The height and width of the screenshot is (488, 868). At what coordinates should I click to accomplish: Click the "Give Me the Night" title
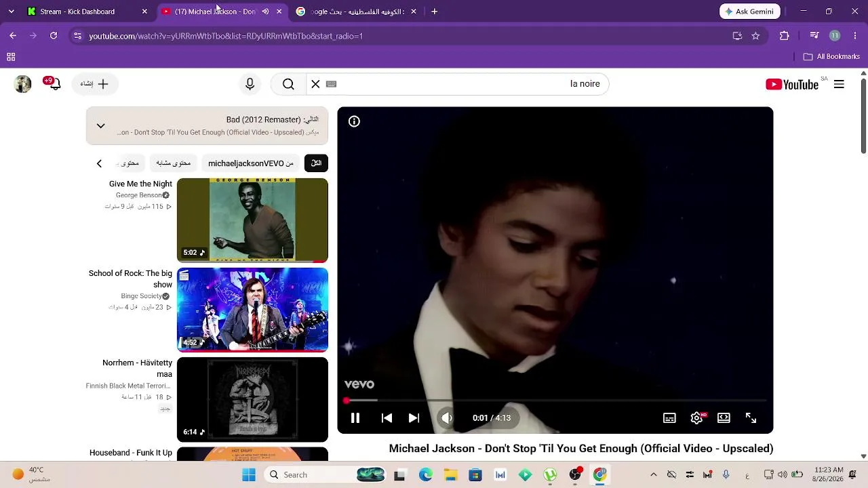(x=140, y=184)
